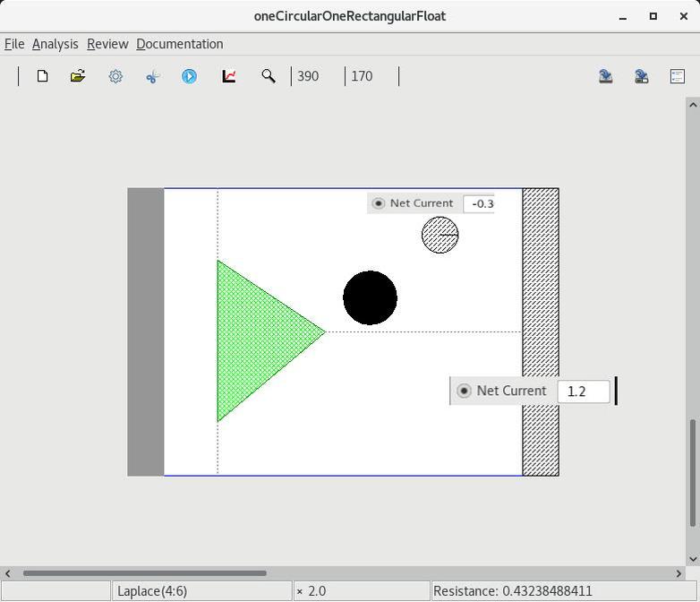Click the new document icon
Viewport: 700px width, 602px height.
tap(42, 76)
